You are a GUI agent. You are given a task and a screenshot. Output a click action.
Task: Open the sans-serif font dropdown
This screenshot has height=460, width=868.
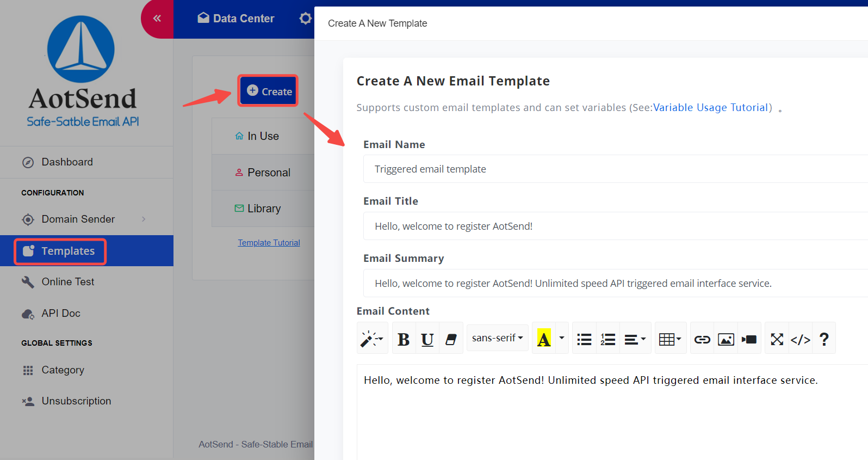498,338
